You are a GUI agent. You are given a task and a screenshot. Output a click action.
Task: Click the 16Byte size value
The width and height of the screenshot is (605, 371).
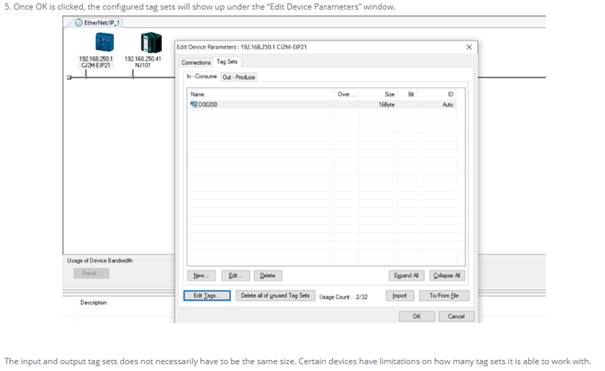point(387,105)
